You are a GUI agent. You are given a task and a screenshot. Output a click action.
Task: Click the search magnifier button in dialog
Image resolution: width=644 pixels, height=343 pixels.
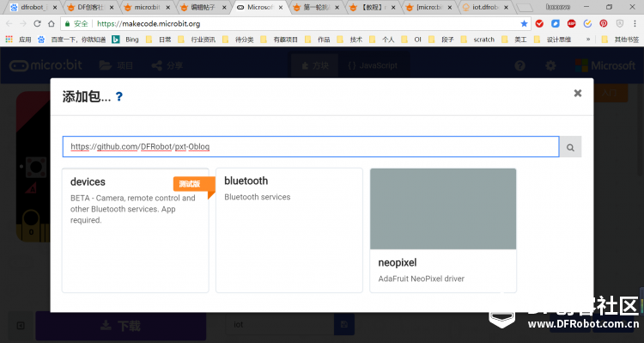pos(570,147)
